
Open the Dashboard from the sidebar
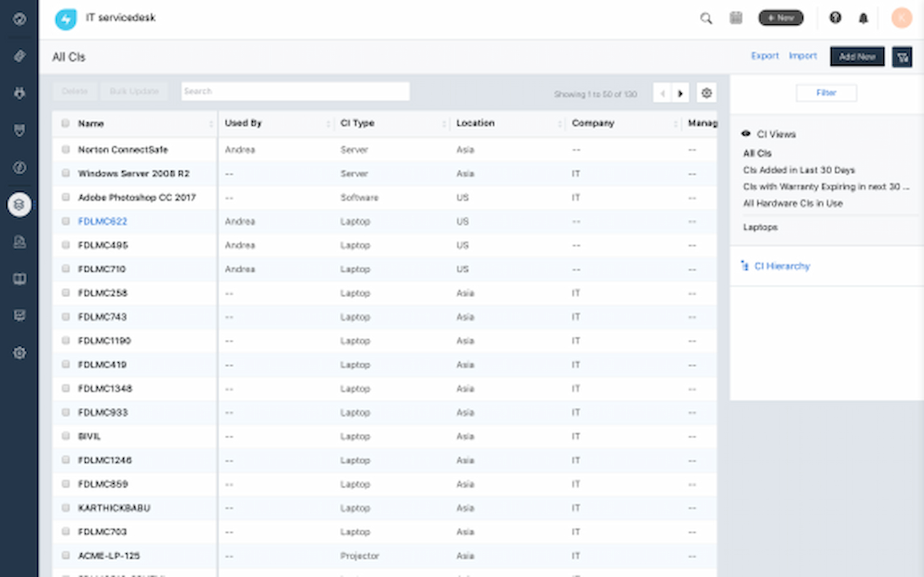[x=19, y=19]
